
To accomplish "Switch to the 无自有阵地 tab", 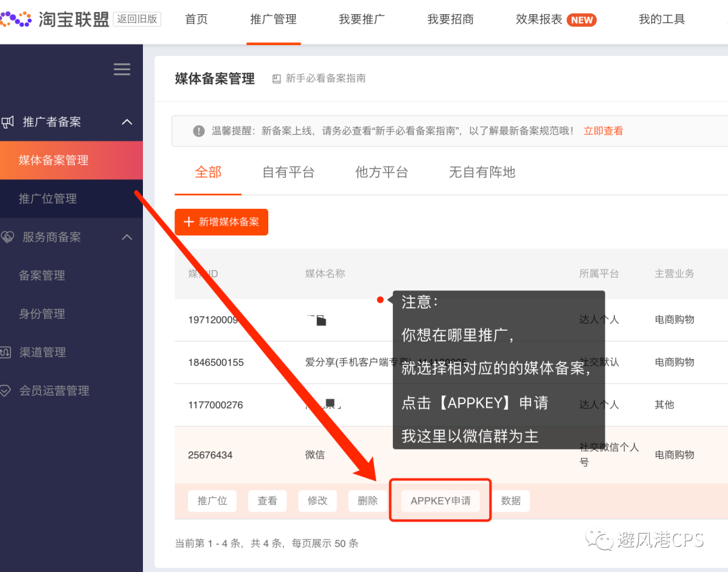I will click(482, 172).
